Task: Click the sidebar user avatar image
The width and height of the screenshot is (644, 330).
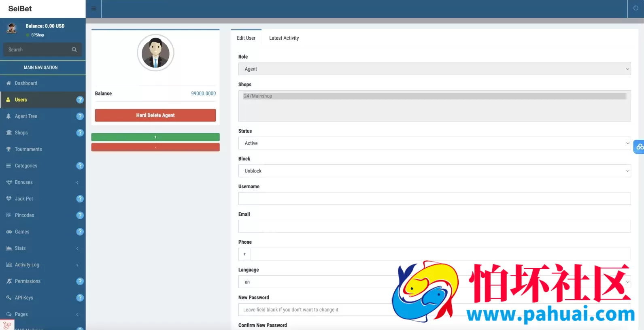Action: (12, 28)
